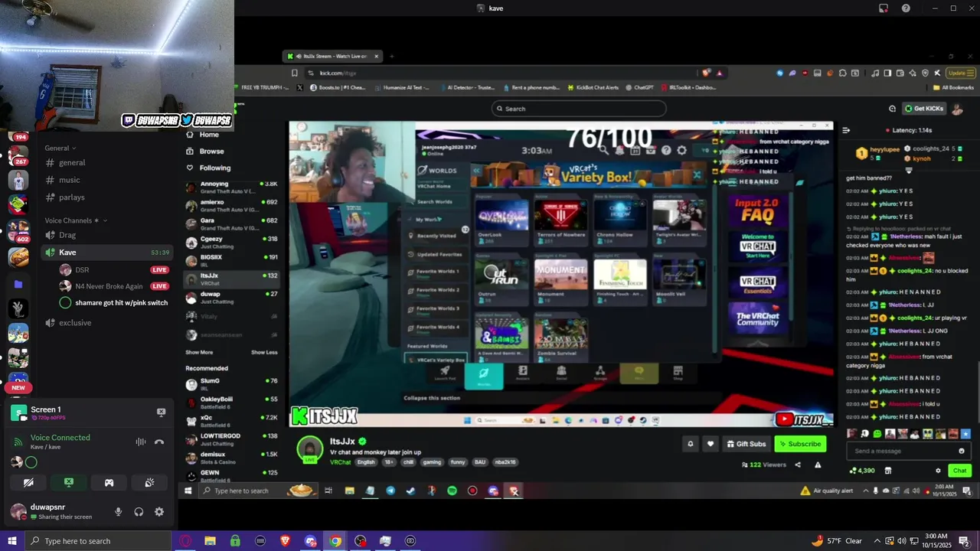
Task: Select followed channel BIGSIIX
Action: [x=232, y=261]
